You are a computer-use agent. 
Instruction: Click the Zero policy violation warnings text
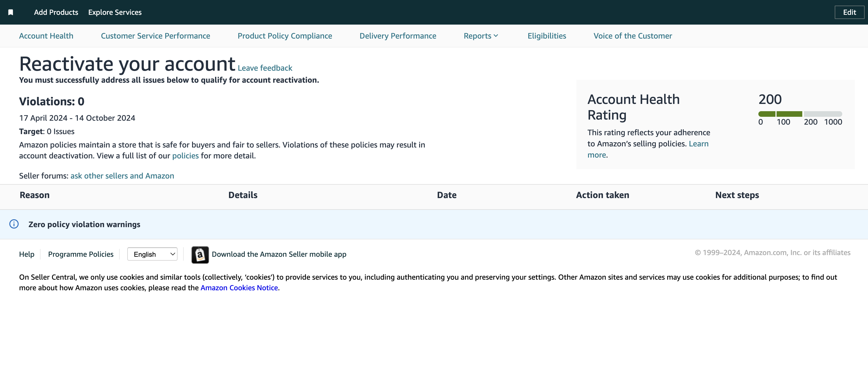(x=84, y=224)
